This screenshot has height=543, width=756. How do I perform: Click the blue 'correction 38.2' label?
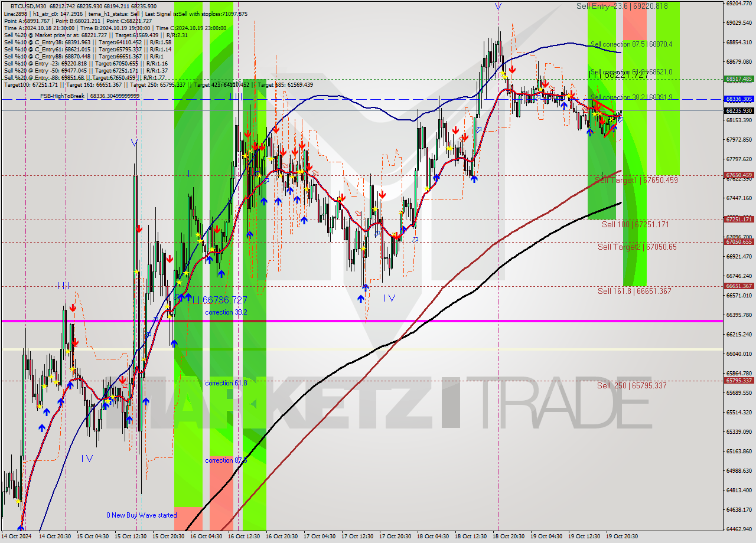[226, 312]
